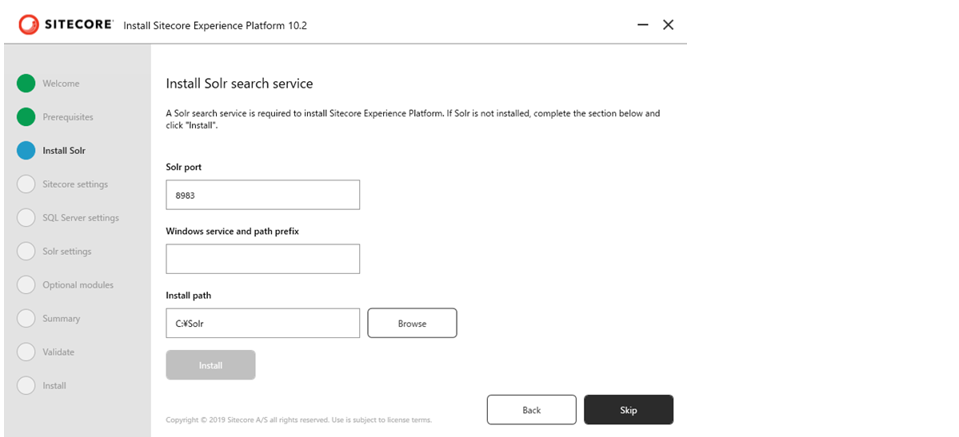Select the green Prerequisites step circle
The height and width of the screenshot is (437, 959).
[x=26, y=117]
